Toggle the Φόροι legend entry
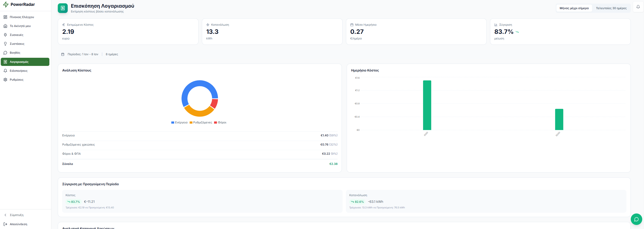The image size is (644, 229). tap(220, 122)
